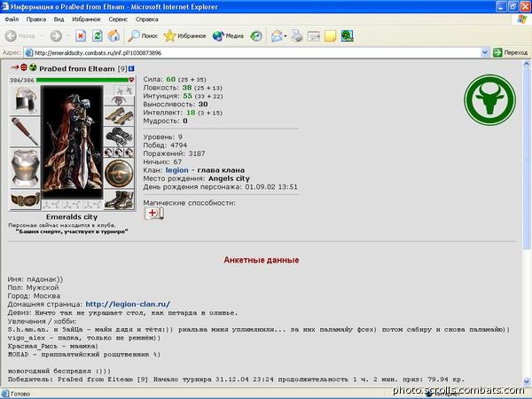Open the Сервис menu
Viewport: 532px width, 399px height.
(118, 20)
